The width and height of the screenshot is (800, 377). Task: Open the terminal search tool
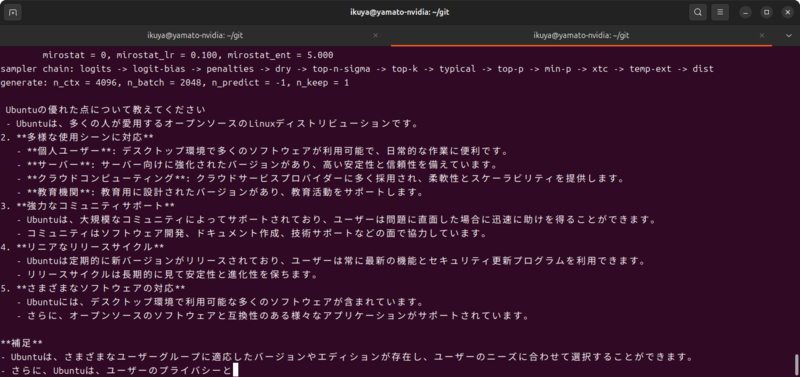(x=698, y=12)
